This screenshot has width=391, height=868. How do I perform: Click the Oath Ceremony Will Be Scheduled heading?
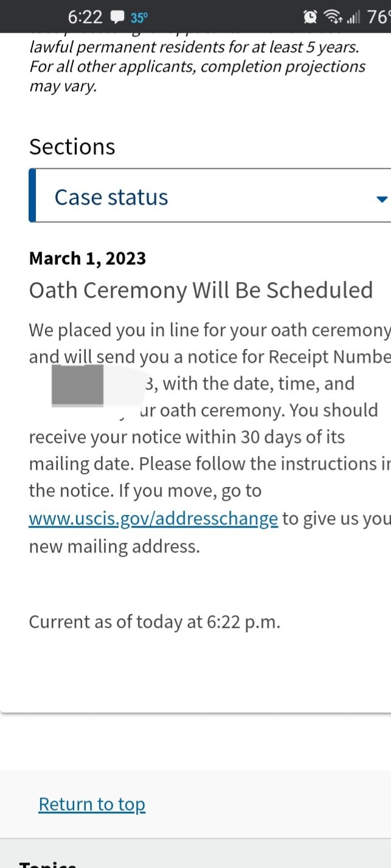coord(201,290)
